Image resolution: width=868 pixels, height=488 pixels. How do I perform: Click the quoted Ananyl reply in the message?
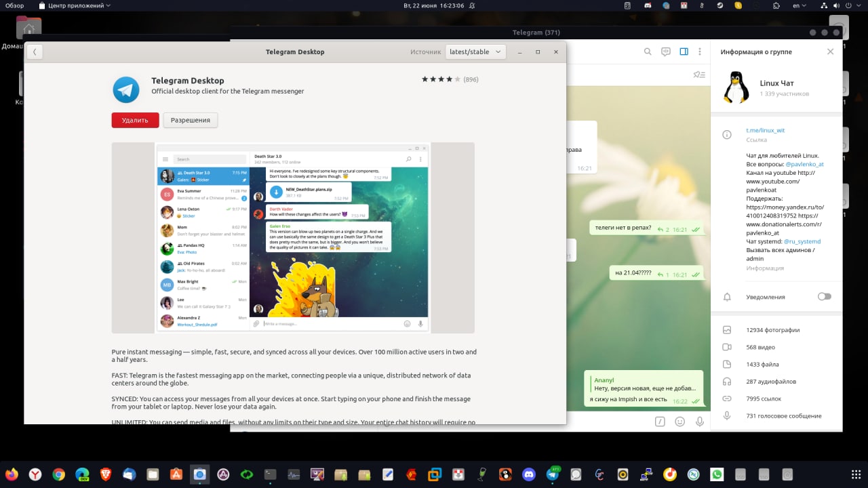[644, 384]
